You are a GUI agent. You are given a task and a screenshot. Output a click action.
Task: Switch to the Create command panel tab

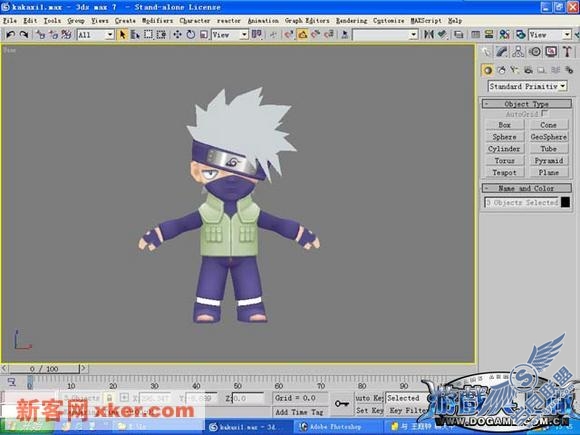[x=486, y=52]
